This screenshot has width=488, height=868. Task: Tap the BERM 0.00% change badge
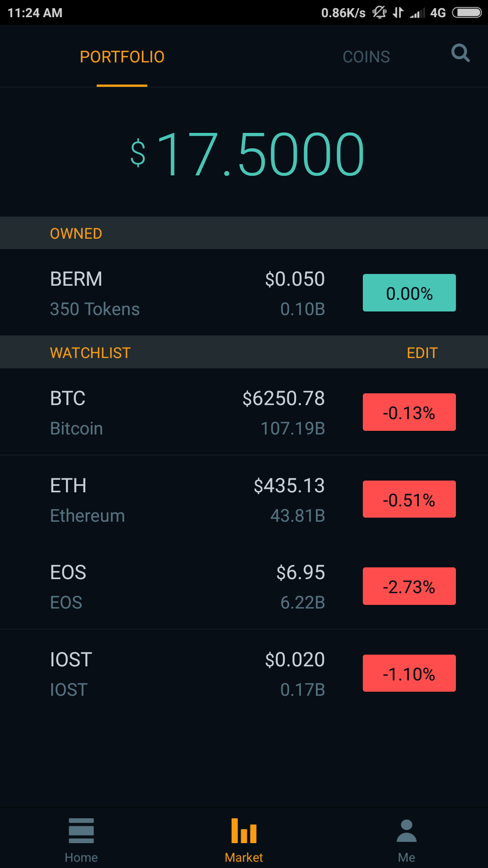click(409, 293)
